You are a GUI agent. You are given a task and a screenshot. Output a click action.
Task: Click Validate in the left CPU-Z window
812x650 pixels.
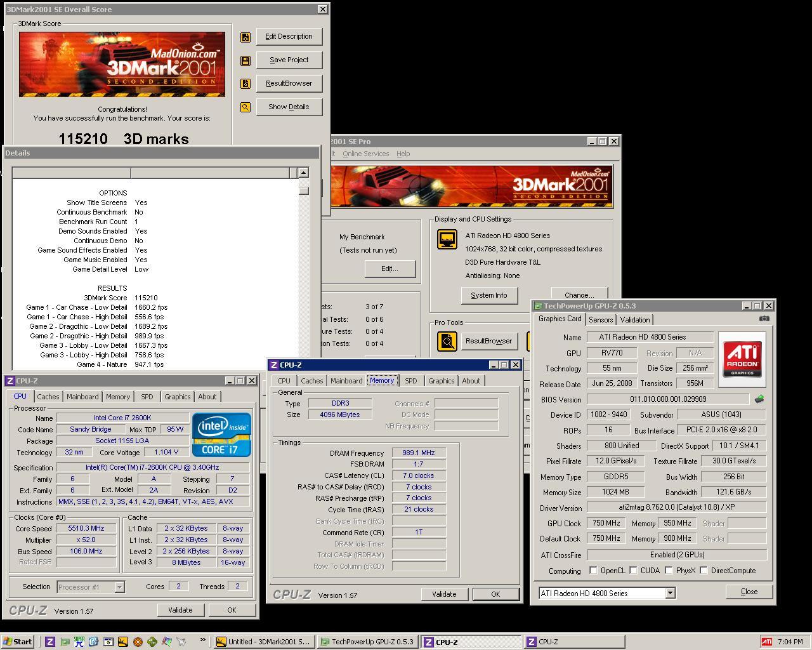(x=180, y=610)
